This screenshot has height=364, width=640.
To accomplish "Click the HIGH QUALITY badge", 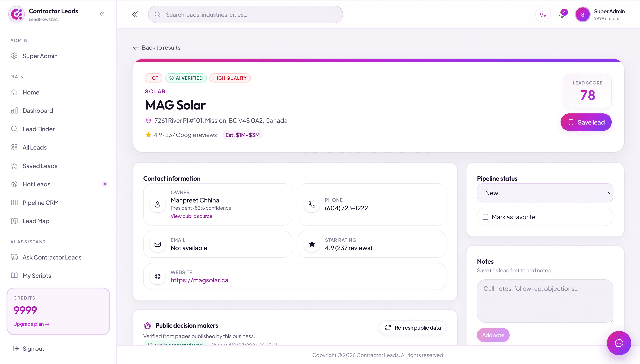I will [x=230, y=78].
